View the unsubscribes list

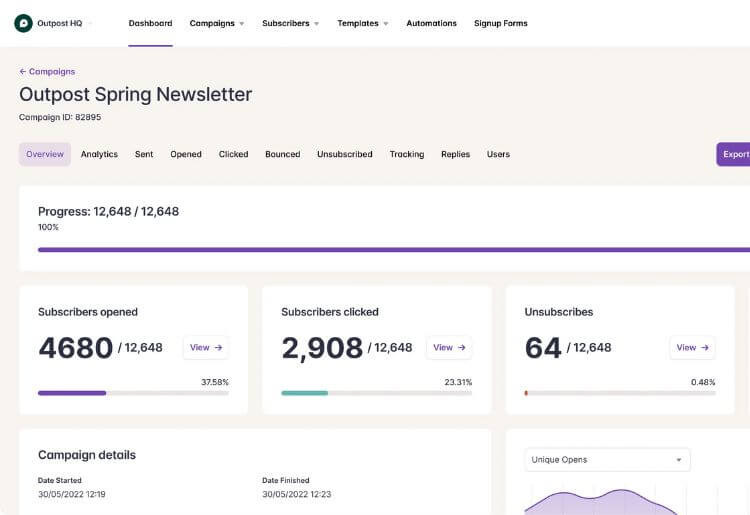692,348
